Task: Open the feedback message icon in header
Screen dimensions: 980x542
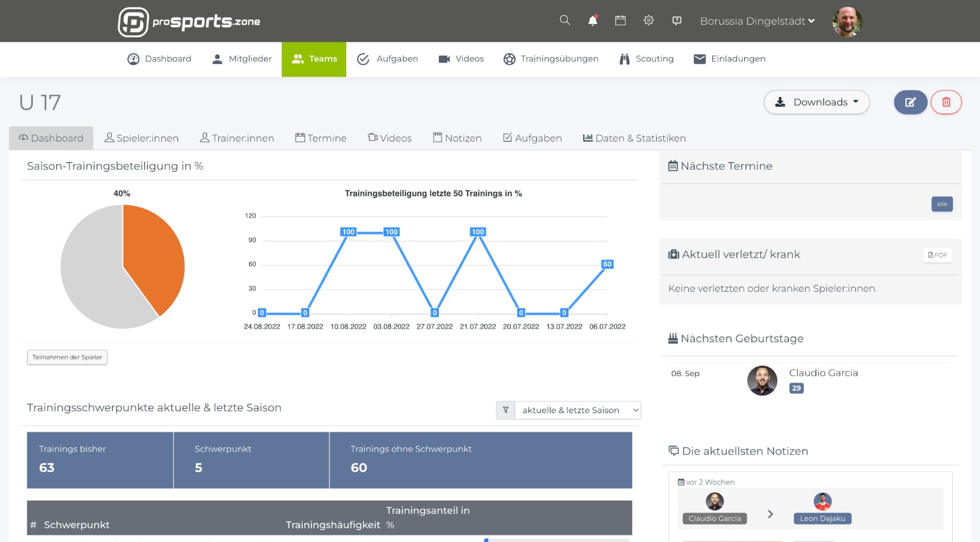Action: (677, 21)
